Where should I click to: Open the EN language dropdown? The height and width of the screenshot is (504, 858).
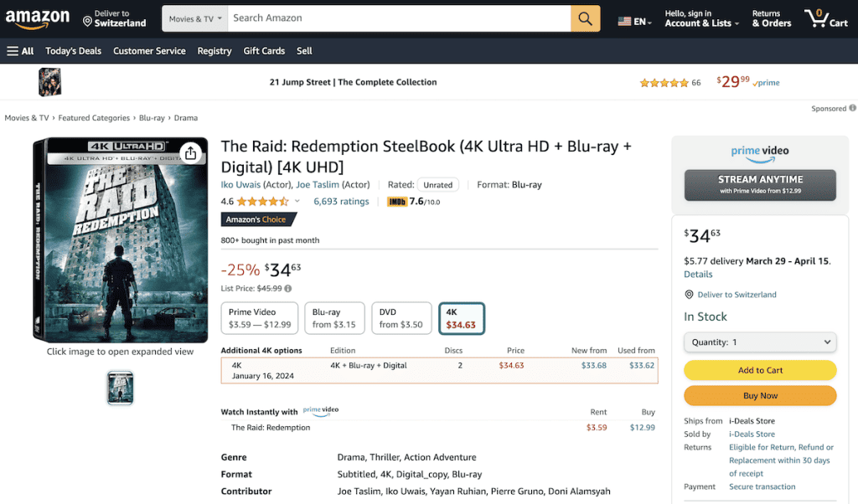pos(634,22)
